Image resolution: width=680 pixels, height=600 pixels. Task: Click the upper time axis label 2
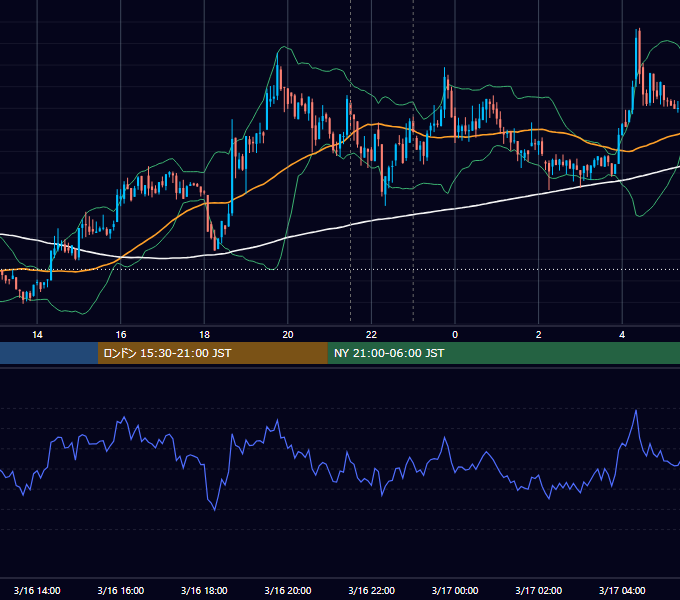[x=539, y=335]
